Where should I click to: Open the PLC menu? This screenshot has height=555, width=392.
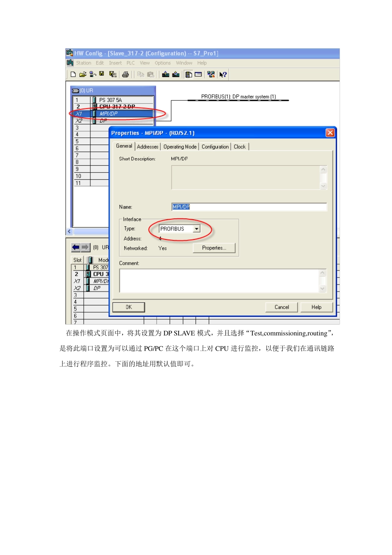pos(130,63)
